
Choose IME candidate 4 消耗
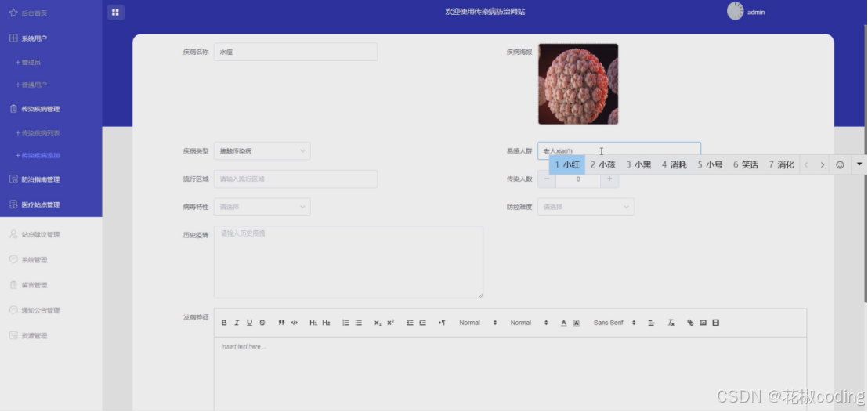coord(675,165)
